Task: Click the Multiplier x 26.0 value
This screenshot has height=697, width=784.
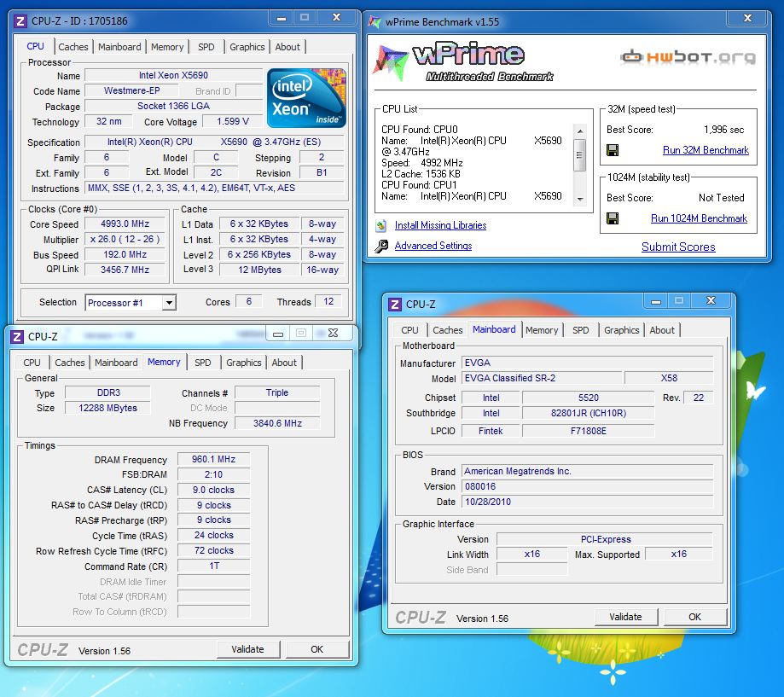Action: [125, 240]
